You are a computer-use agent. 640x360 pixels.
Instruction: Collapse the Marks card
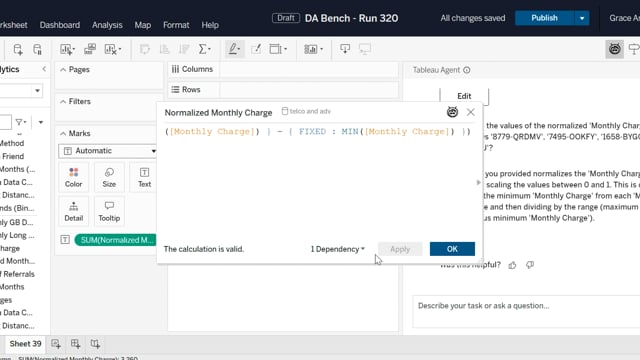(63, 133)
